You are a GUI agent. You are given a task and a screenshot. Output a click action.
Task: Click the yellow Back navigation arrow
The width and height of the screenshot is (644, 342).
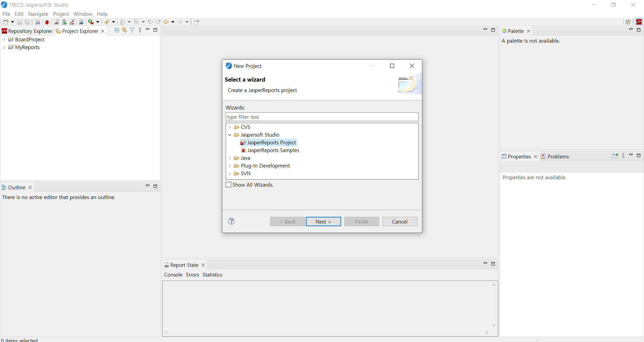tap(166, 22)
